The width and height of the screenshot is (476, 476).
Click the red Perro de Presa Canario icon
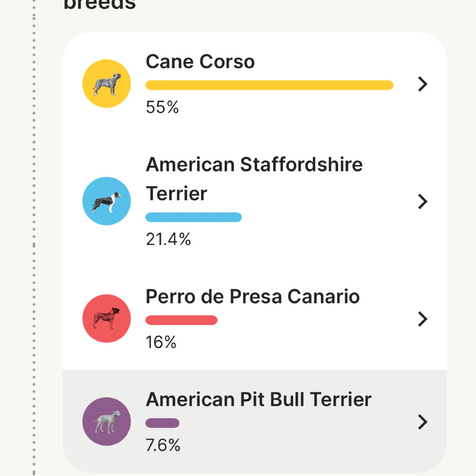[106, 319]
